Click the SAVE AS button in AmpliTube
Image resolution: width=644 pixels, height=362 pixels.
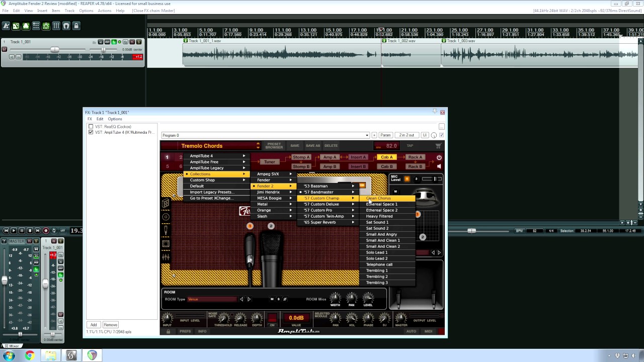pos(313,146)
